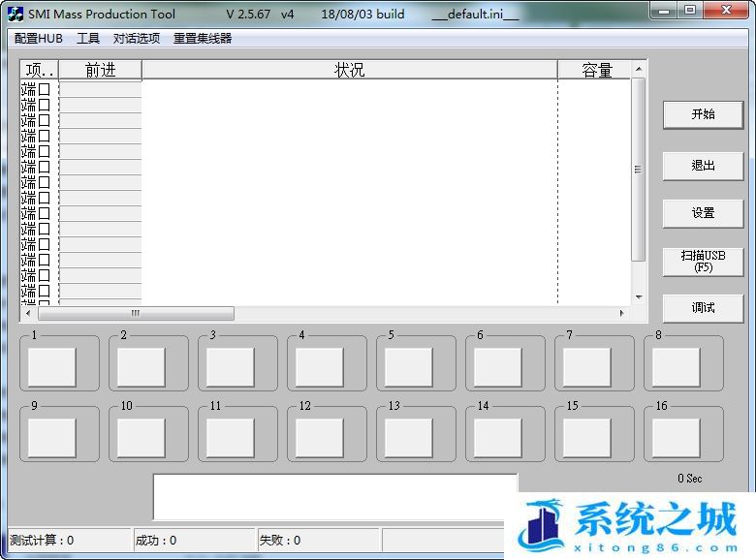Open the 重置集线器 menu
The height and width of the screenshot is (560, 756).
tap(203, 39)
